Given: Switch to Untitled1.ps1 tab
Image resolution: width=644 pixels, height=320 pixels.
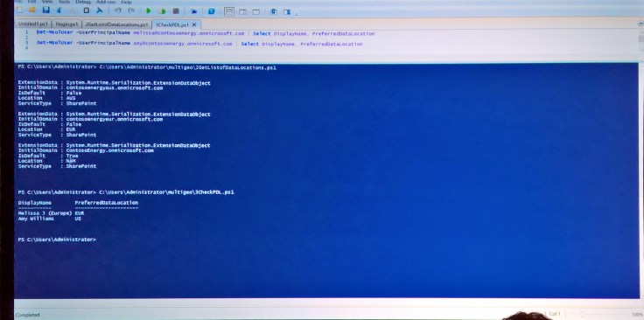Looking at the screenshot, I should [x=33, y=24].
